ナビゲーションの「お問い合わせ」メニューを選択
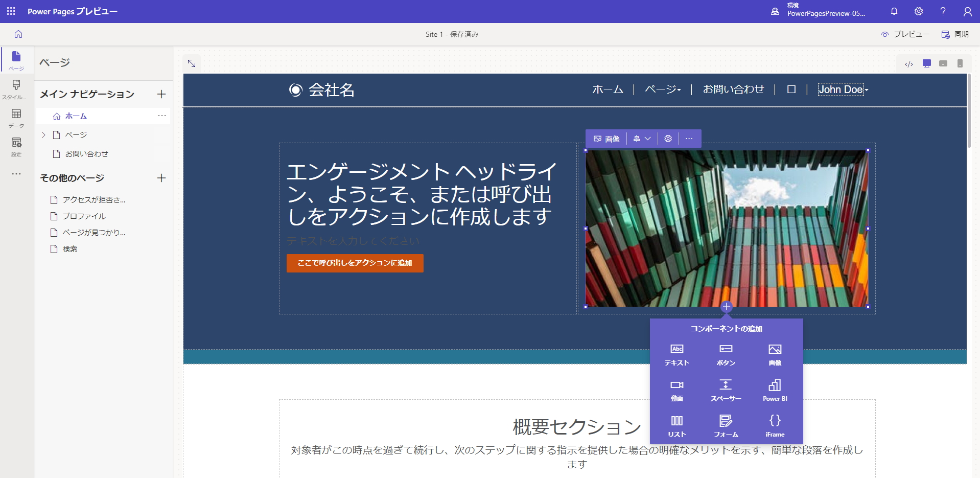The width and height of the screenshot is (980, 478). tap(733, 89)
